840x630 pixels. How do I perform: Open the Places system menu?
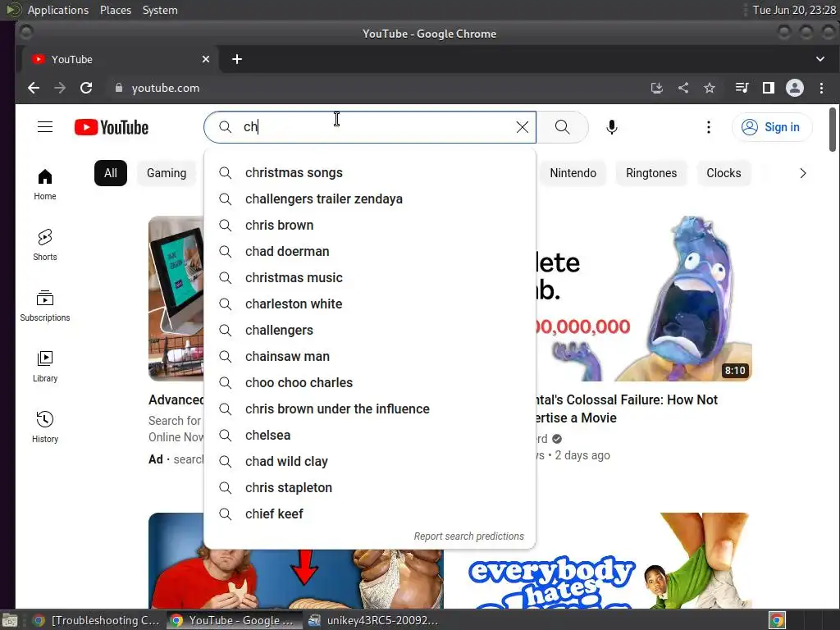pos(115,10)
